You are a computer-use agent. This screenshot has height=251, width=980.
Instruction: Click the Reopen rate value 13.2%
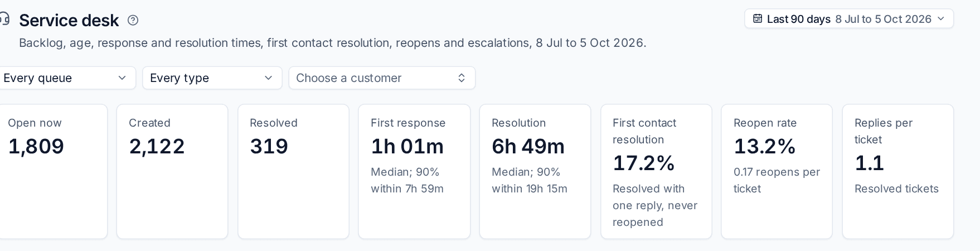(x=765, y=146)
